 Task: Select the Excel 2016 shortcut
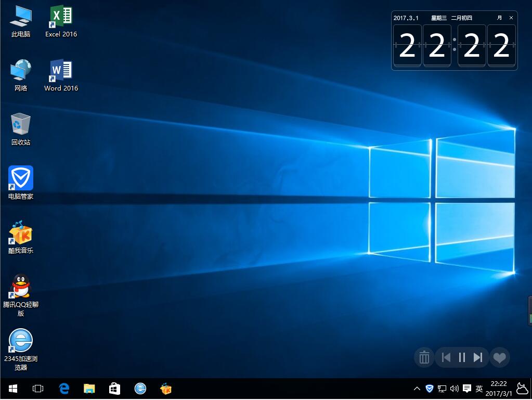pyautogui.click(x=61, y=21)
